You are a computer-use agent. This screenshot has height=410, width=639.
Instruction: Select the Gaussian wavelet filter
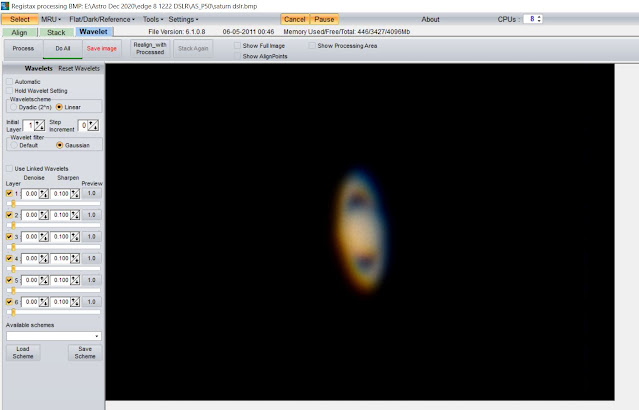pos(59,145)
